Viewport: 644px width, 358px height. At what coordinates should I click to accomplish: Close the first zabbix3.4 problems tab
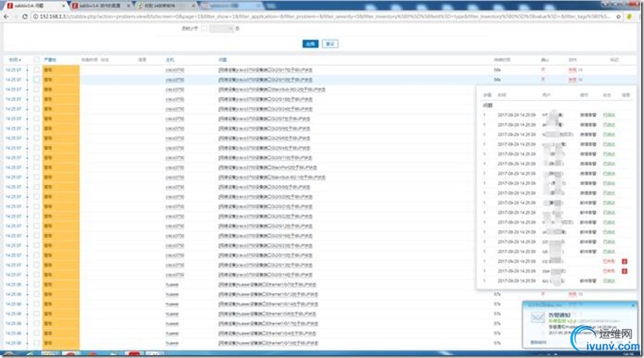(x=64, y=6)
